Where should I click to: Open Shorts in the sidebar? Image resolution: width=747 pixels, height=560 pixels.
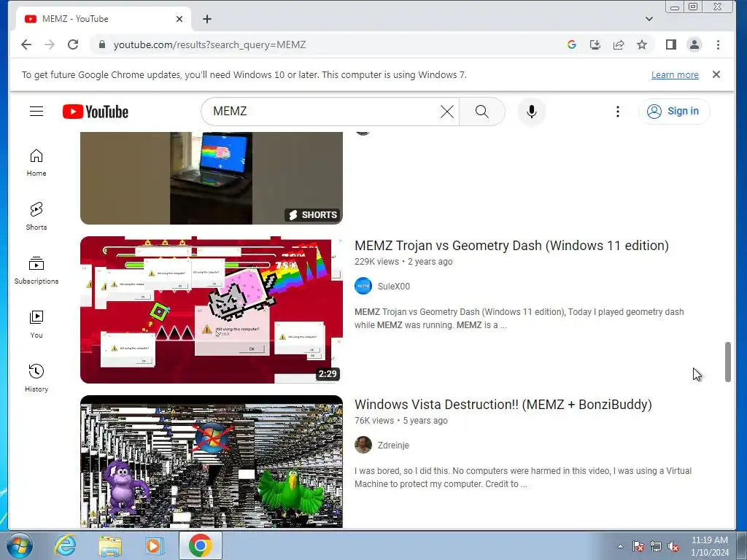pos(36,216)
